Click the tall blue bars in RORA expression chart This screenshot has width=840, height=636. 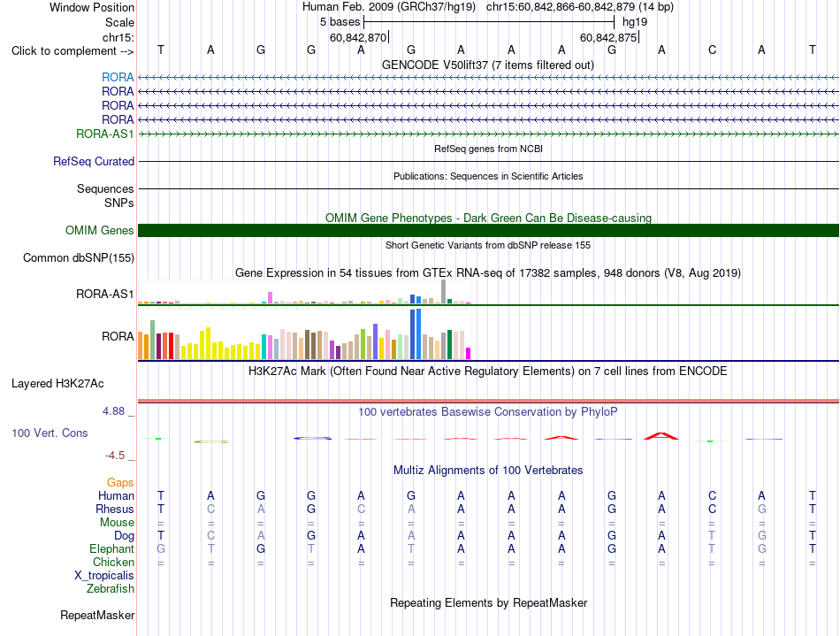416,333
